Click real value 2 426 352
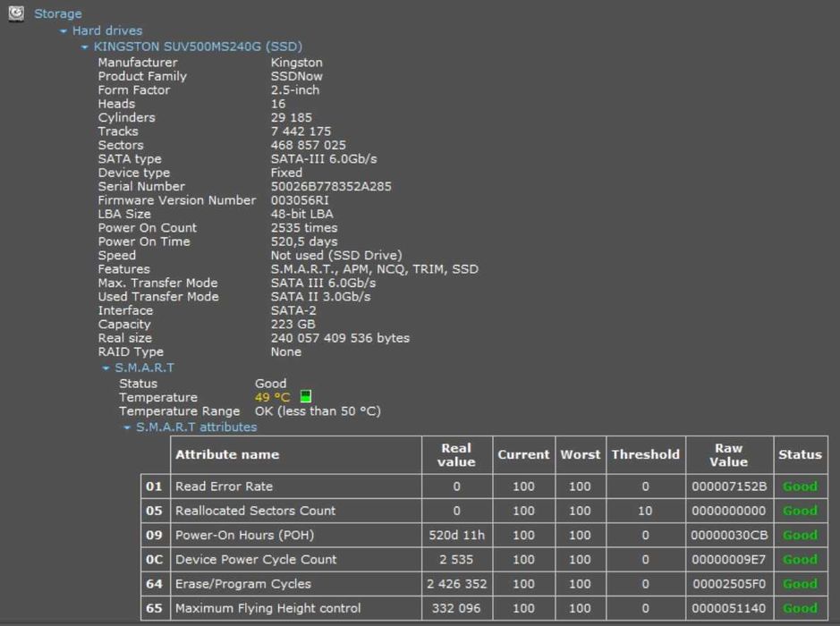Viewport: 840px width, 626px height. (457, 584)
